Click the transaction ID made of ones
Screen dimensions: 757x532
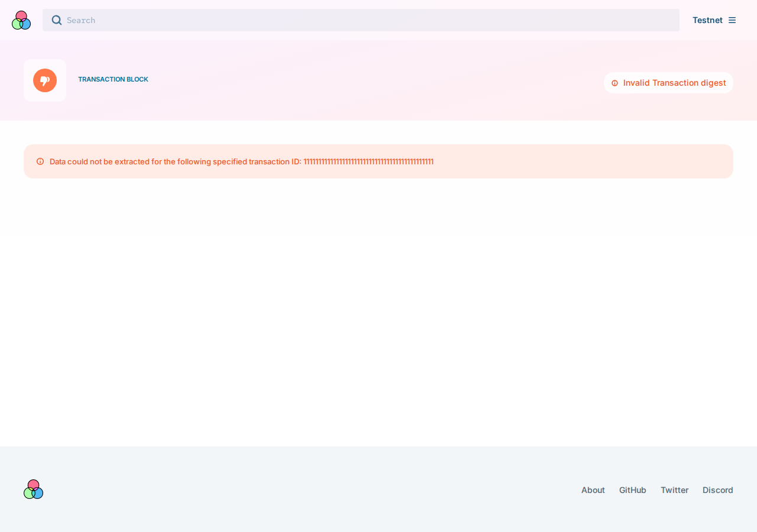(x=368, y=161)
